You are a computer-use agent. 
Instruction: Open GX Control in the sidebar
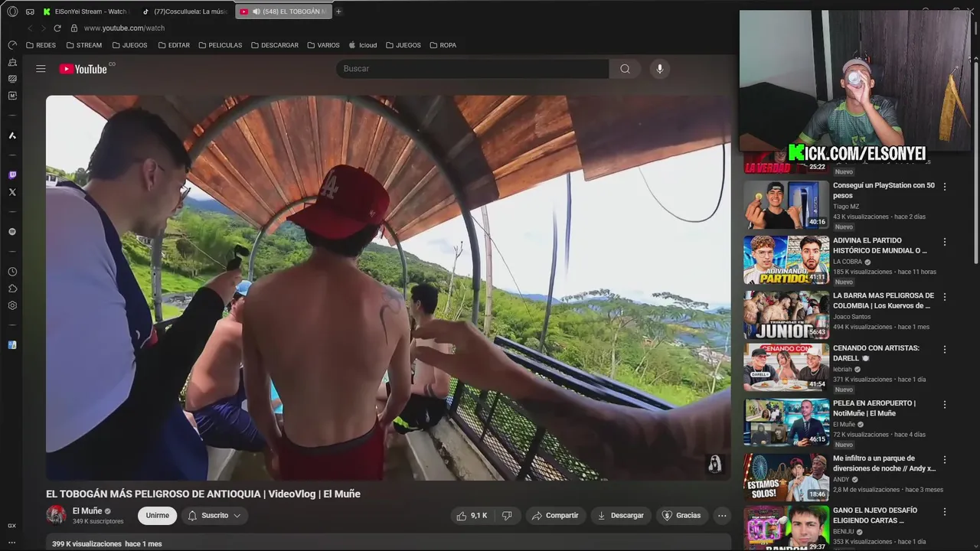(x=12, y=45)
